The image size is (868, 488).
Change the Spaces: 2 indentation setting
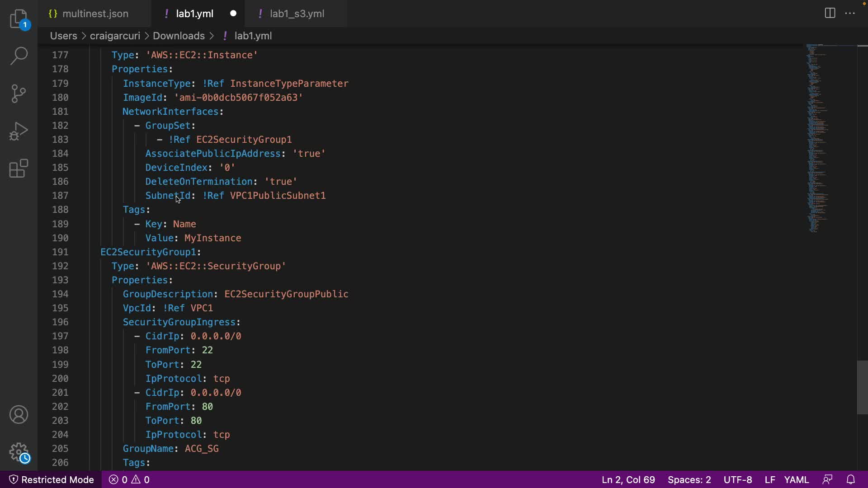[689, 479]
